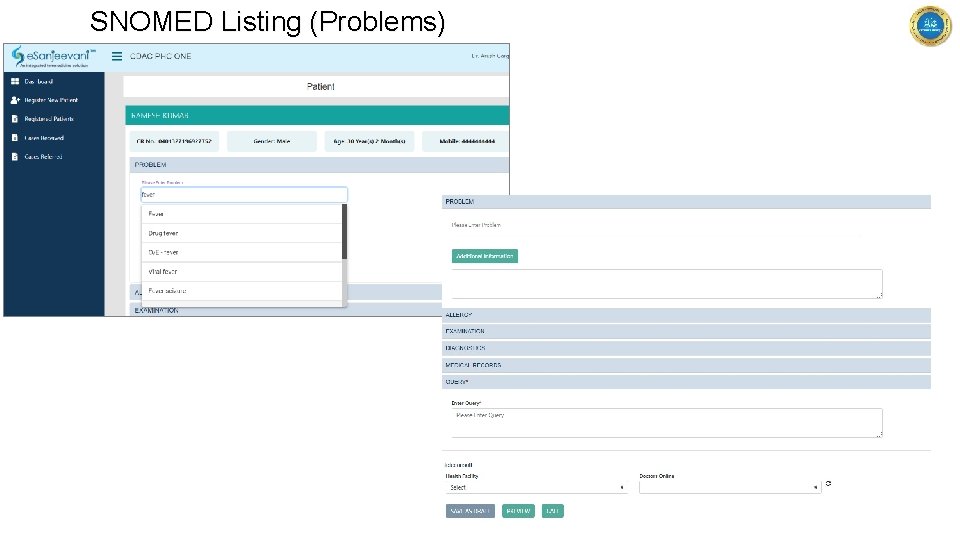Click the additional information text area

point(667,284)
